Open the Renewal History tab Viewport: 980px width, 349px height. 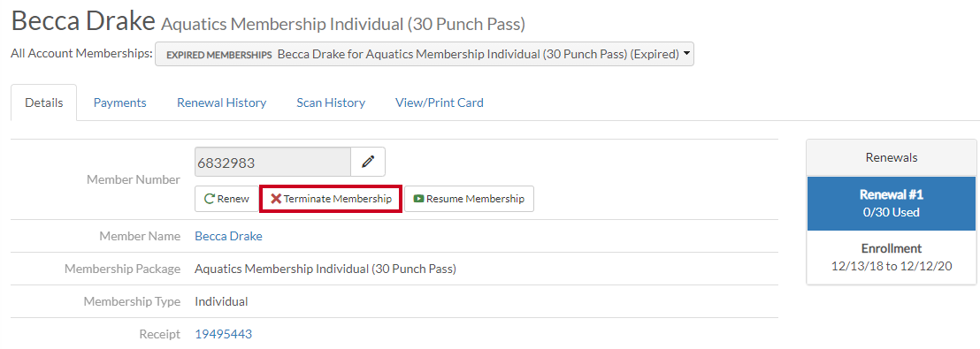pos(221,102)
